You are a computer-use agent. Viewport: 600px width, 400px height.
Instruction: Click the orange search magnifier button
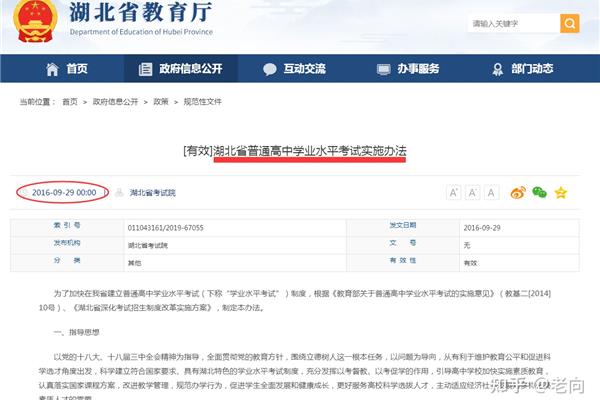pos(569,23)
